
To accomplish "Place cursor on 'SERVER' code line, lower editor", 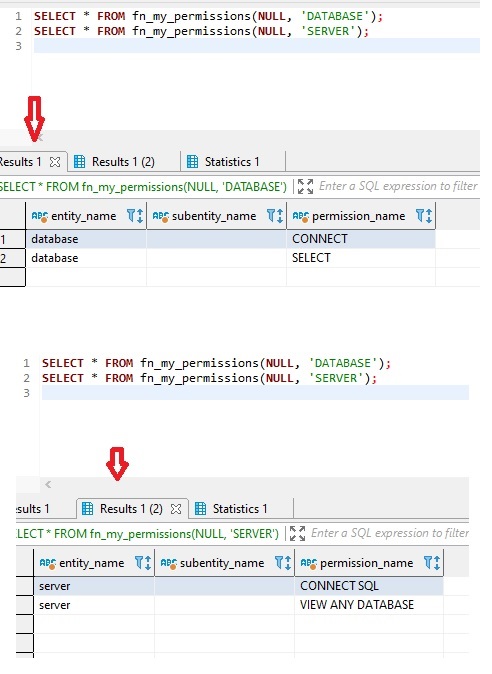I will coord(209,378).
